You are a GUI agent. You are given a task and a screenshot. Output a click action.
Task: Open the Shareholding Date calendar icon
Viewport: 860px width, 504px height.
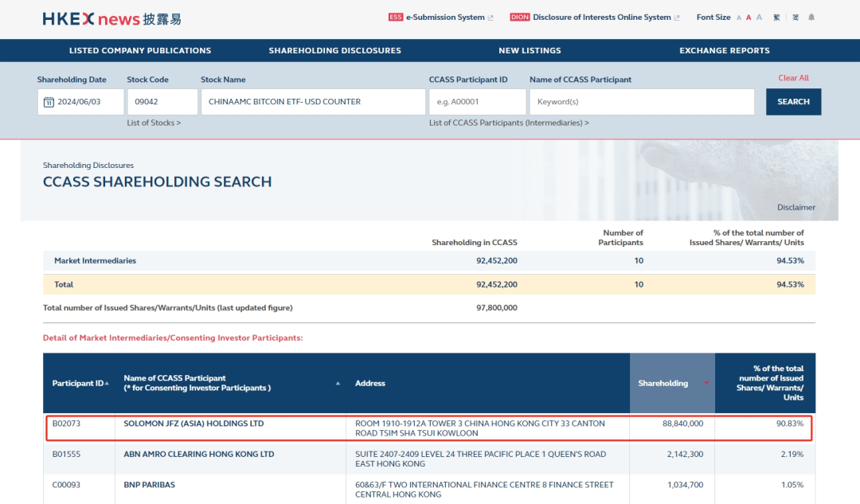coord(49,102)
